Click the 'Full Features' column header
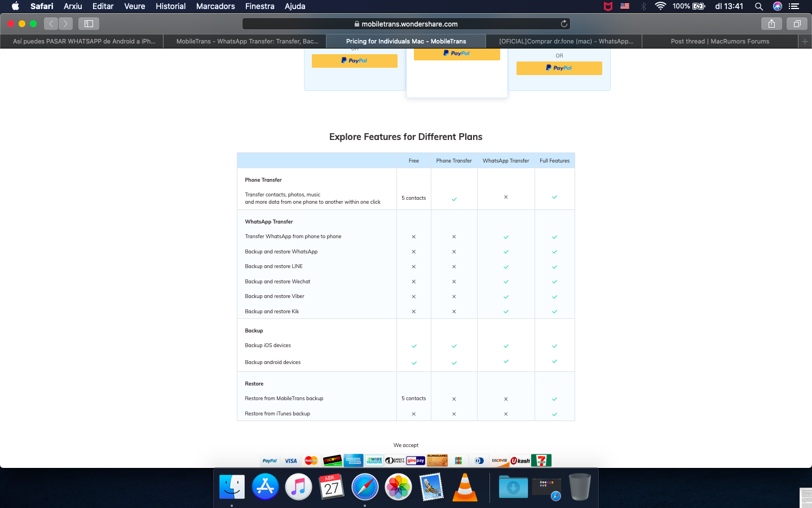812x508 pixels. coord(555,161)
